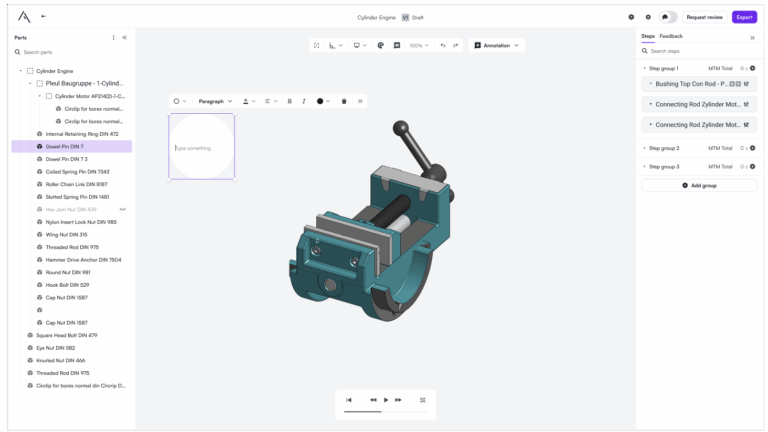Open the Parts panel three-dot menu
Screen dimensions: 768x432
pyautogui.click(x=114, y=38)
